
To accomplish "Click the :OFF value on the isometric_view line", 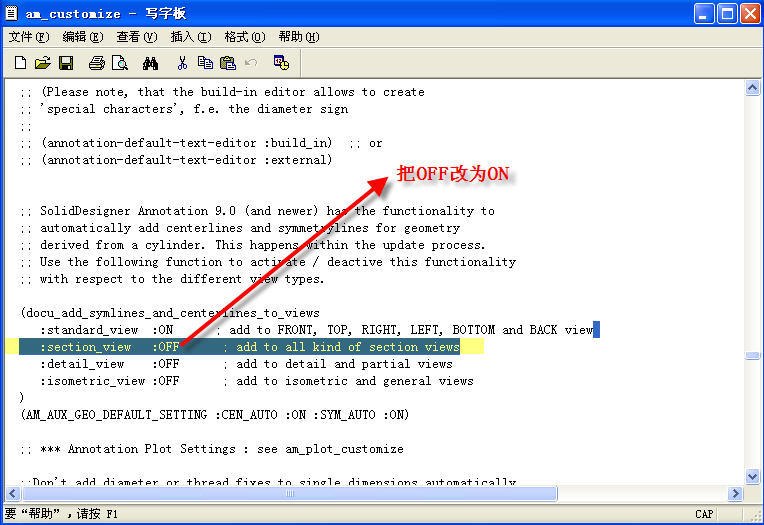I will pos(166,381).
